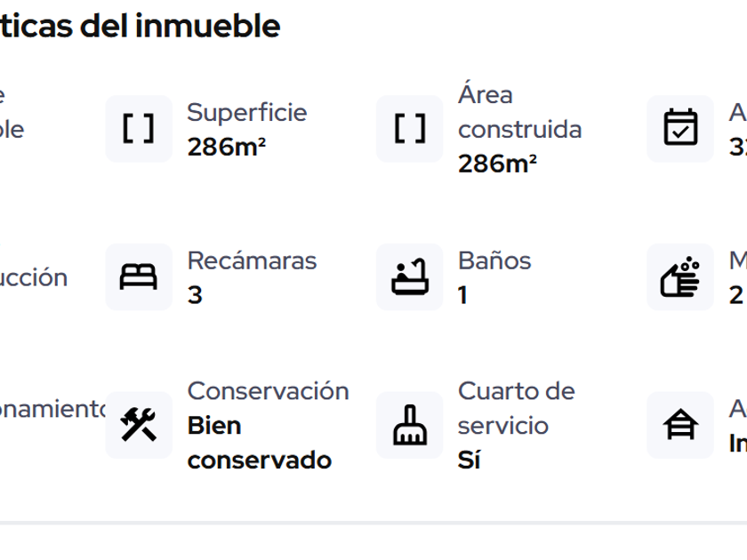
Task: Click the Superficie brackets icon
Action: [x=139, y=129]
